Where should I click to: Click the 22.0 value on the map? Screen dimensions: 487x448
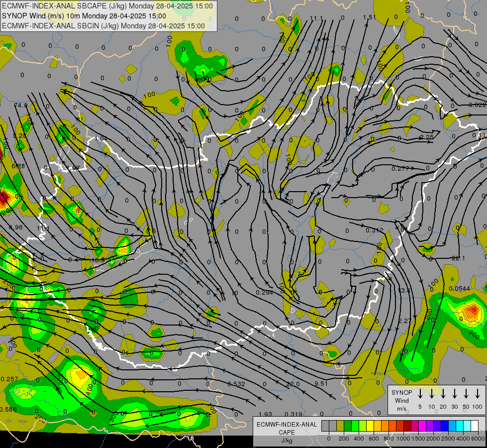(x=293, y=384)
